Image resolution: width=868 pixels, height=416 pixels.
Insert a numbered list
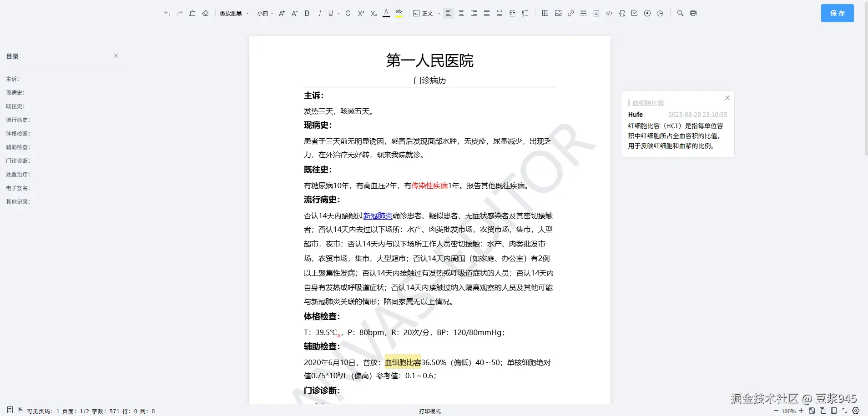pos(525,14)
